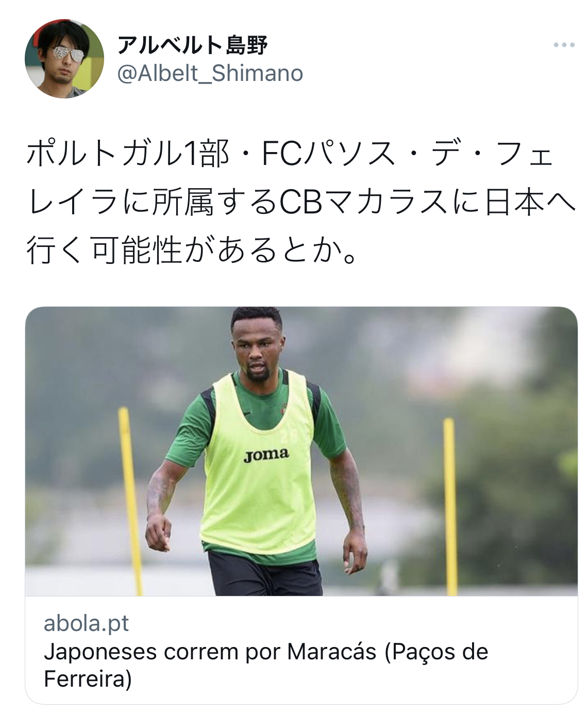Open the tweet's more options ellipsis menu
This screenshot has height=714, width=588.
point(564,45)
